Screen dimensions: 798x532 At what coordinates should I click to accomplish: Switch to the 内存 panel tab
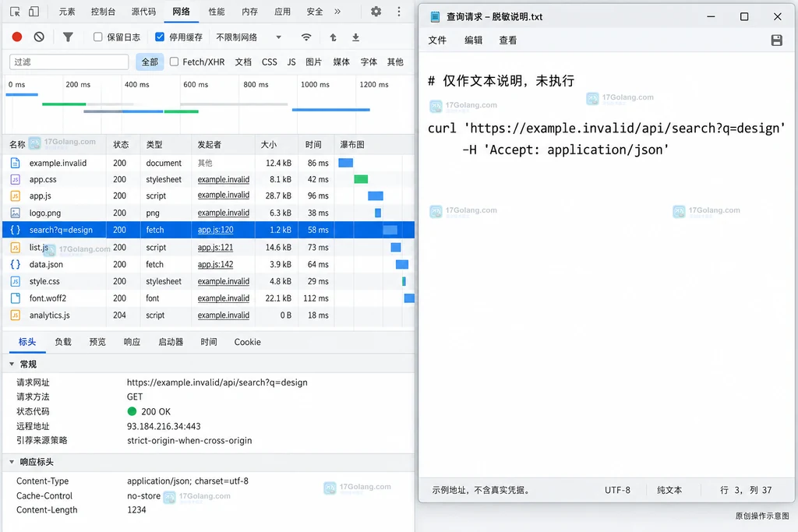(x=249, y=11)
